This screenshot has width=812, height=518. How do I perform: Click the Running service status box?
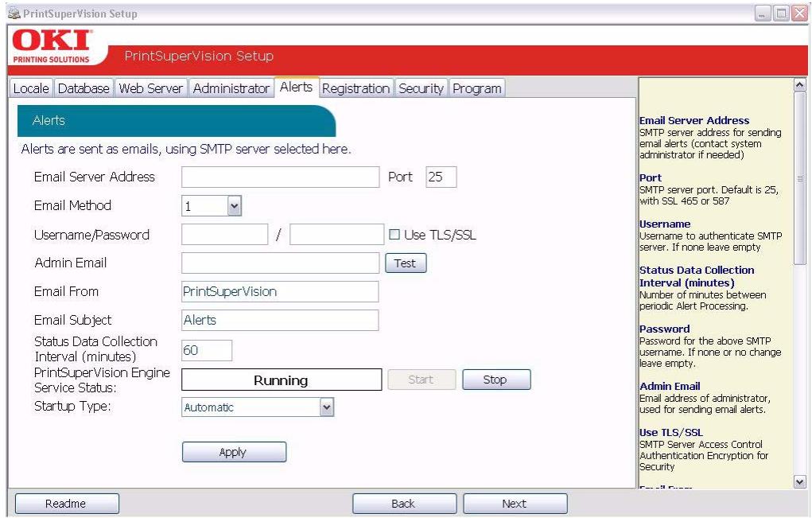click(x=282, y=380)
